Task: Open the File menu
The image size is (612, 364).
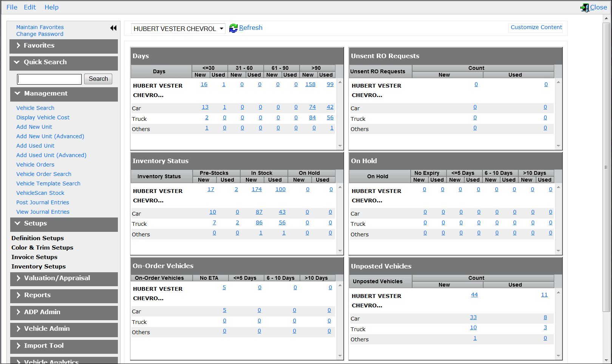Action: pos(12,7)
